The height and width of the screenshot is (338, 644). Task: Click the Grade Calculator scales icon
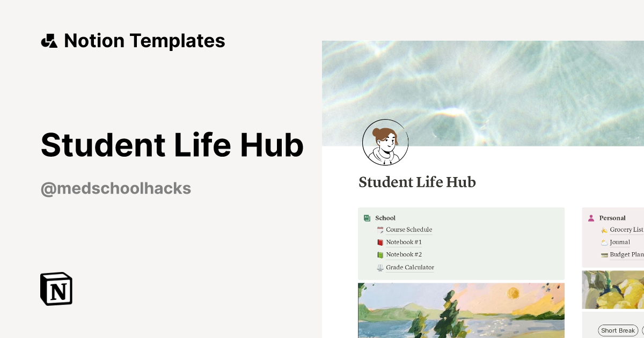click(380, 268)
